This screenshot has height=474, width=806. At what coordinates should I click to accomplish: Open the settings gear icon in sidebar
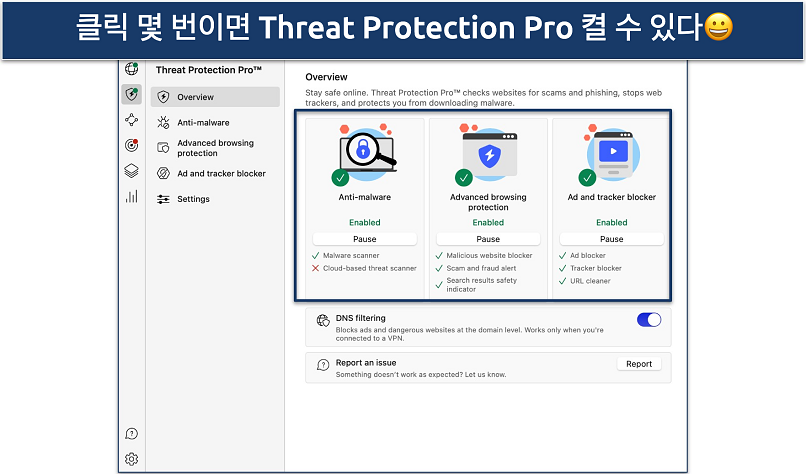pos(132,459)
